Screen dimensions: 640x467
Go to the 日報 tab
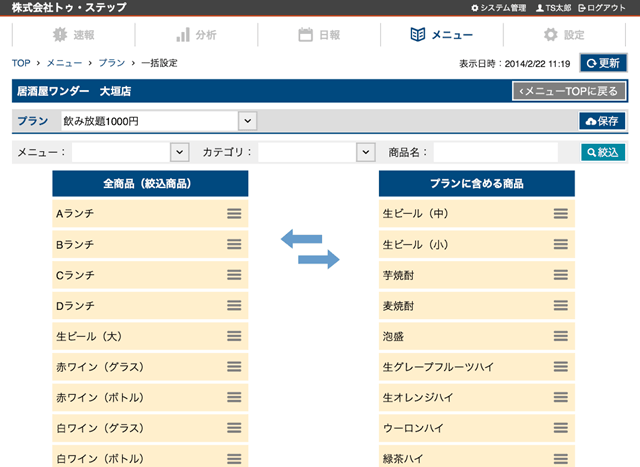(319, 35)
